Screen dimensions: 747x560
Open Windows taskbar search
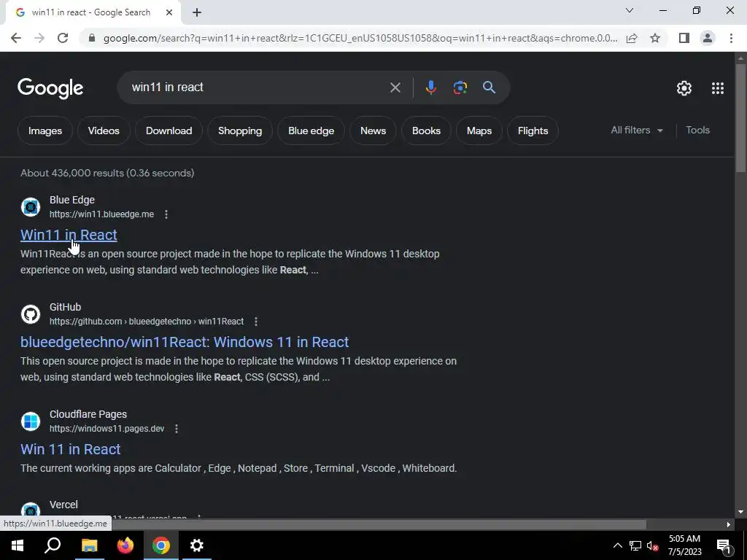[53, 545]
